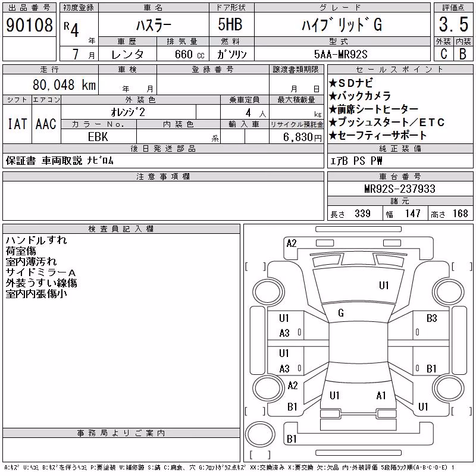Click the A2 mark on front bumper
This screenshot has height=476, width=476.
click(x=292, y=243)
